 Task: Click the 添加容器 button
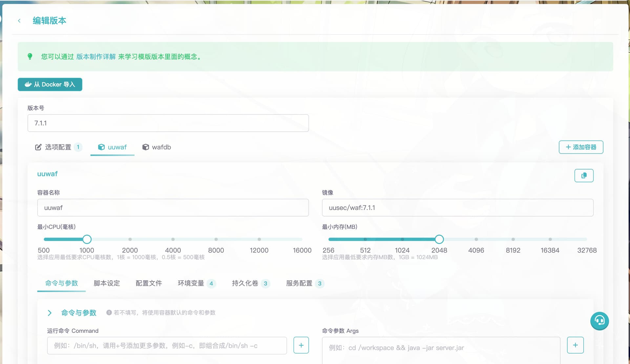tap(581, 147)
